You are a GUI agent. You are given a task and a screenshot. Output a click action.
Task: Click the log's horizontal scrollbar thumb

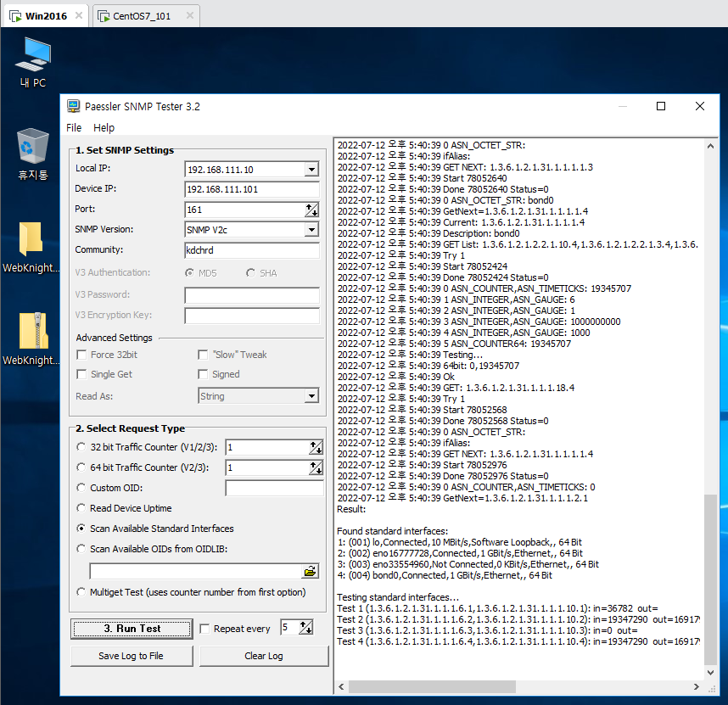[x=432, y=686]
